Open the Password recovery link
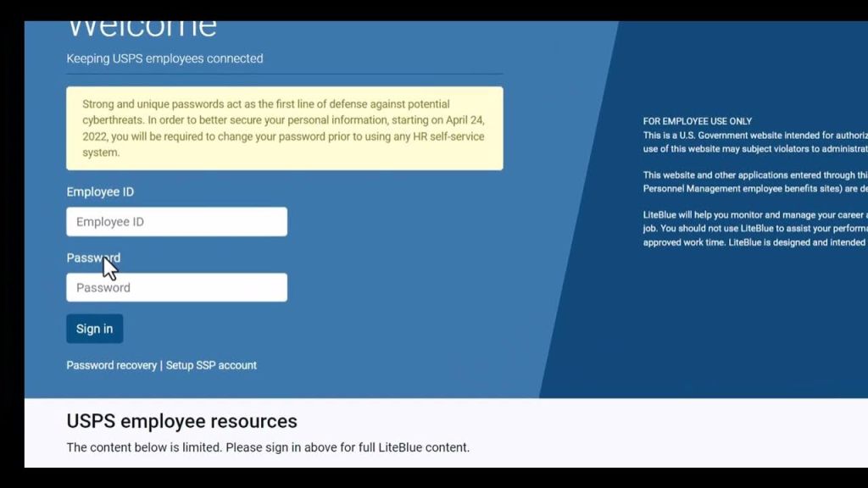Viewport: 868px width, 488px height. tap(111, 365)
